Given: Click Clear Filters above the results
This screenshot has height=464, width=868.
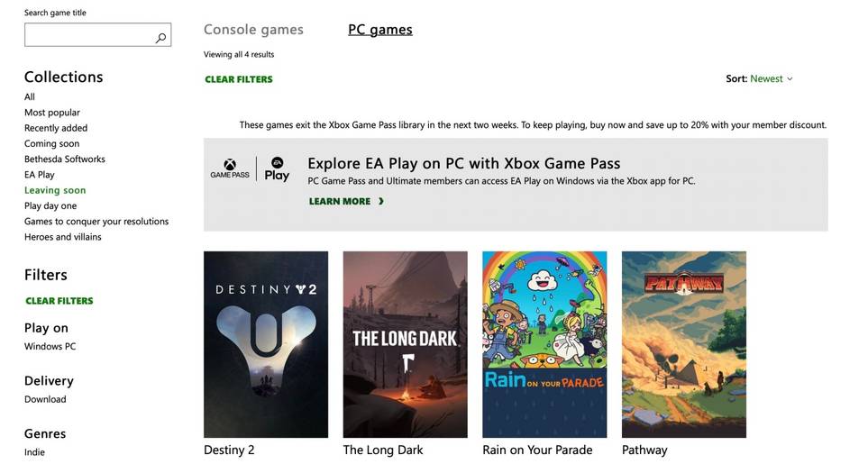Looking at the screenshot, I should [239, 79].
